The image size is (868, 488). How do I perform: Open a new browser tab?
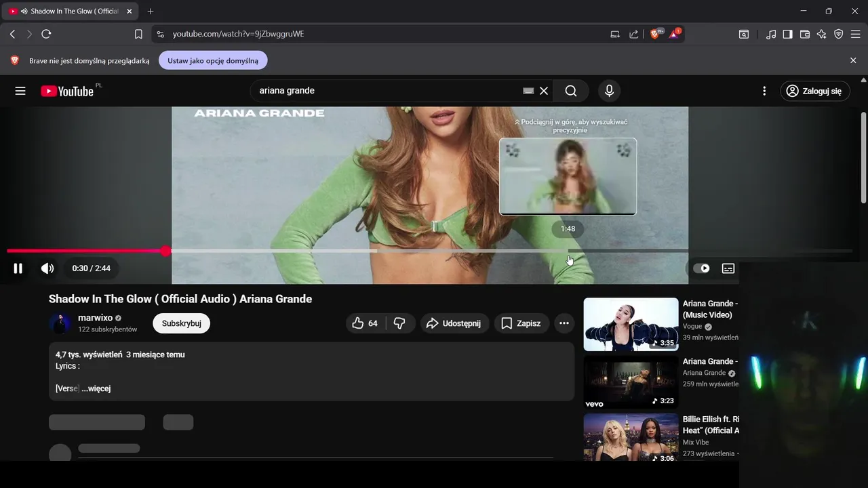151,12
